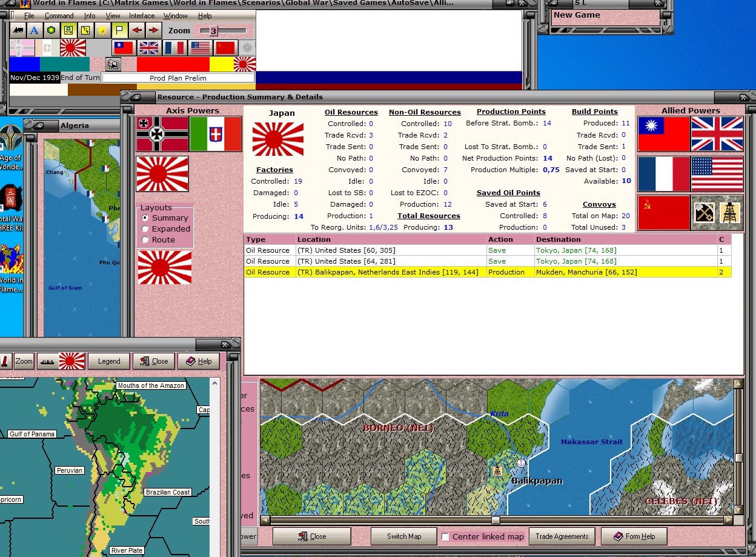Click the Prod Plan Prelim phase field

(178, 78)
